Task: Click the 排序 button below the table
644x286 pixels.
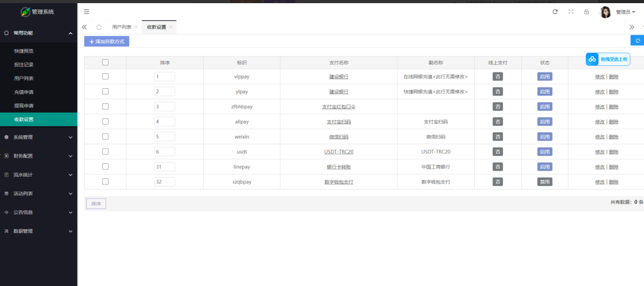Action: point(96,203)
